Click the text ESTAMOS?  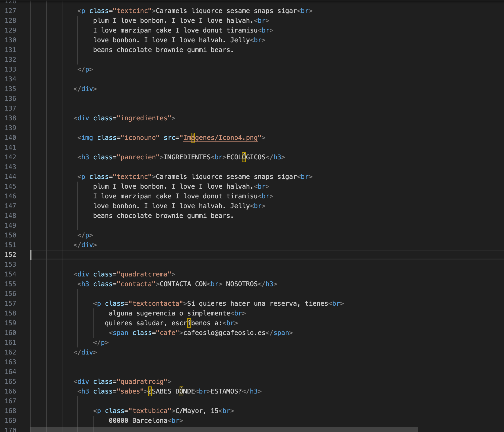coord(226,391)
